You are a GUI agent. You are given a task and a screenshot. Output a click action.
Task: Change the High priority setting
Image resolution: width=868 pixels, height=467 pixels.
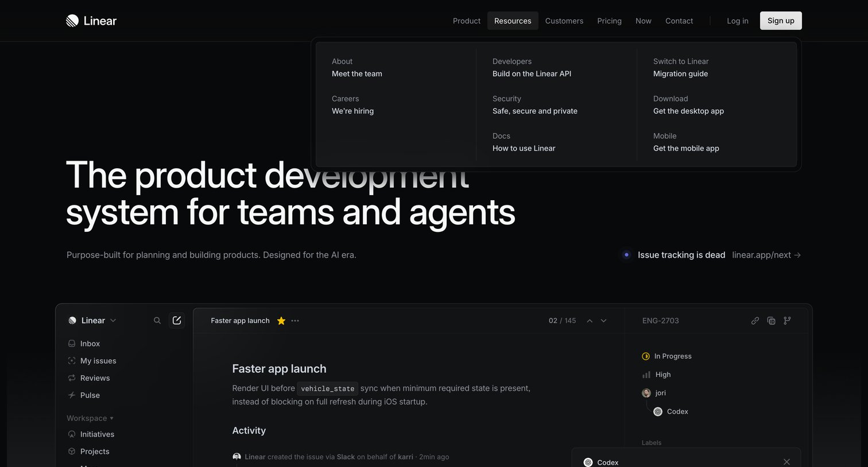click(656, 375)
